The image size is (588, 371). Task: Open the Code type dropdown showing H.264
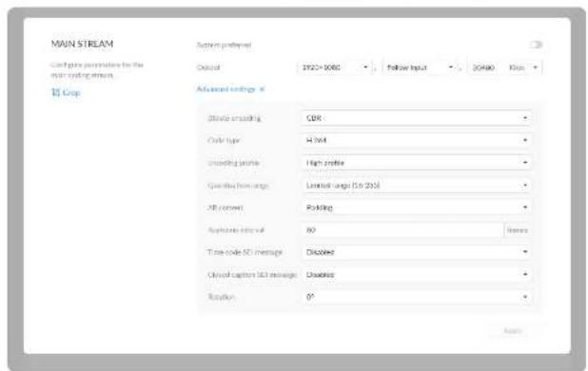pyautogui.click(x=417, y=140)
